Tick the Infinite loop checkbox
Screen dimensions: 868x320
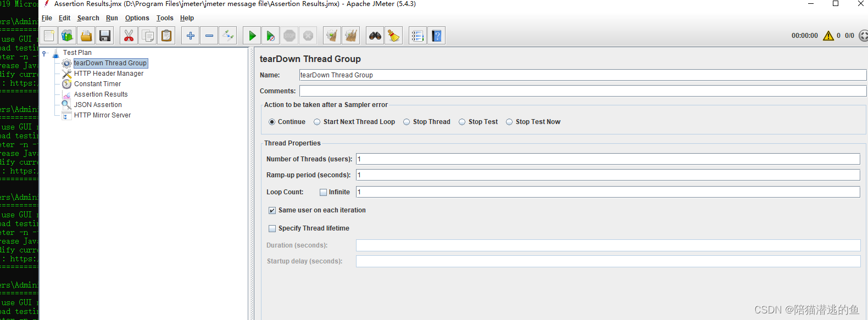(x=324, y=192)
